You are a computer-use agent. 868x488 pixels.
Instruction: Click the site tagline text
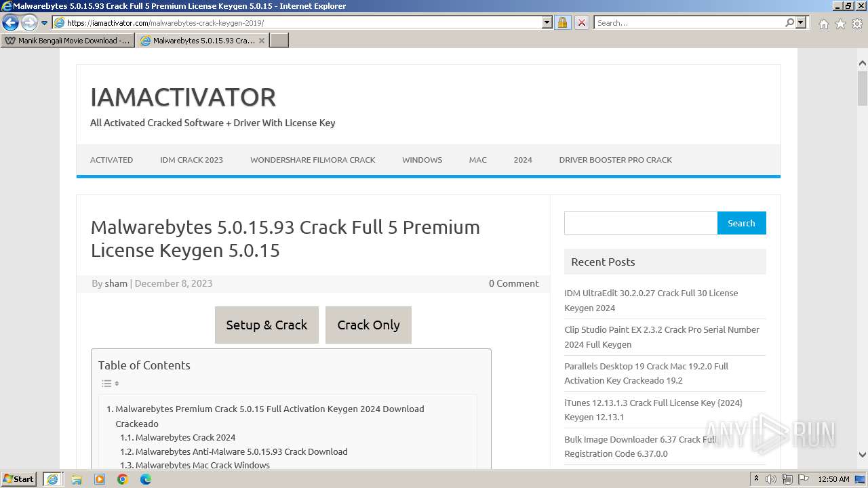(213, 123)
